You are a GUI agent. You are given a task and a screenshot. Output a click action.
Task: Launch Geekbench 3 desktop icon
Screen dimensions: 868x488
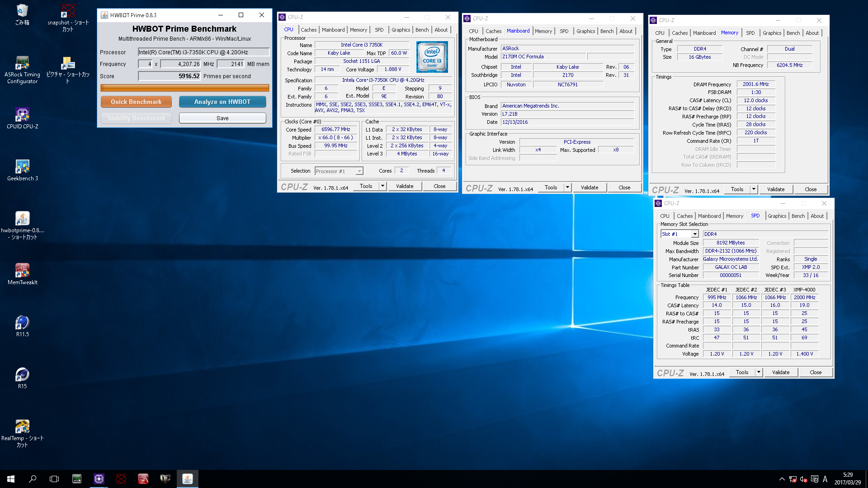(x=22, y=170)
